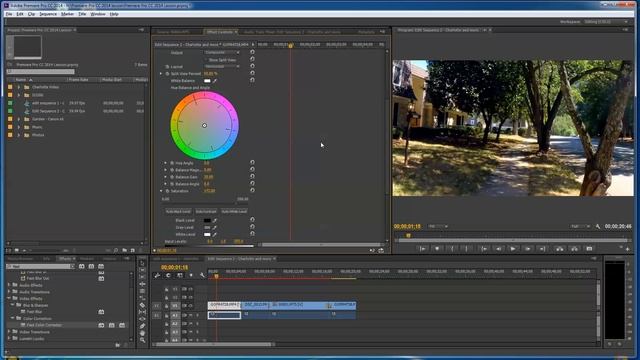Click the Program monitor playhead marker
Image resolution: width=640 pixels, height=360 pixels.
click(x=408, y=236)
